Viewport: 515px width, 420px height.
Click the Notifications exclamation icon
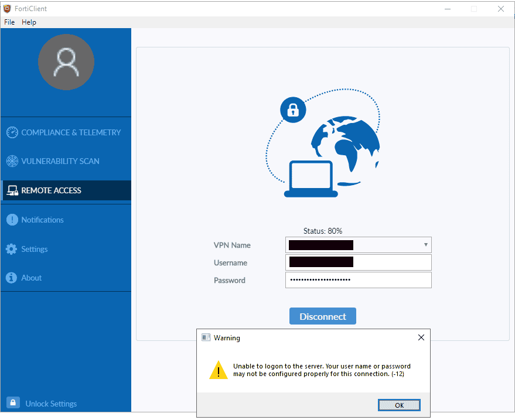[x=12, y=220]
